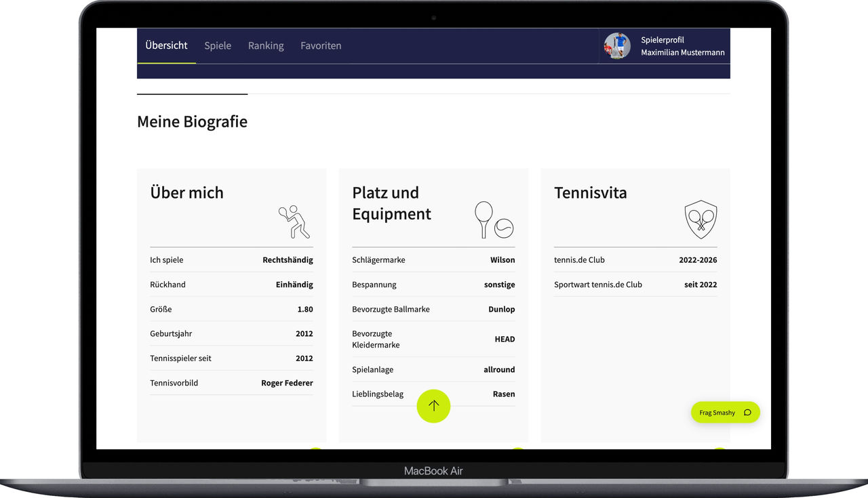Click the Ich spiele label
The height and width of the screenshot is (498, 868).
pos(166,260)
